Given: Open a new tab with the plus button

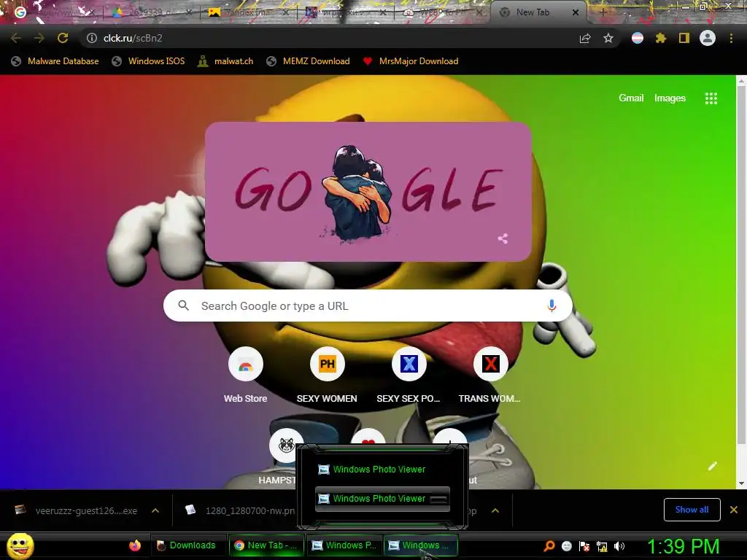Looking at the screenshot, I should click(603, 12).
